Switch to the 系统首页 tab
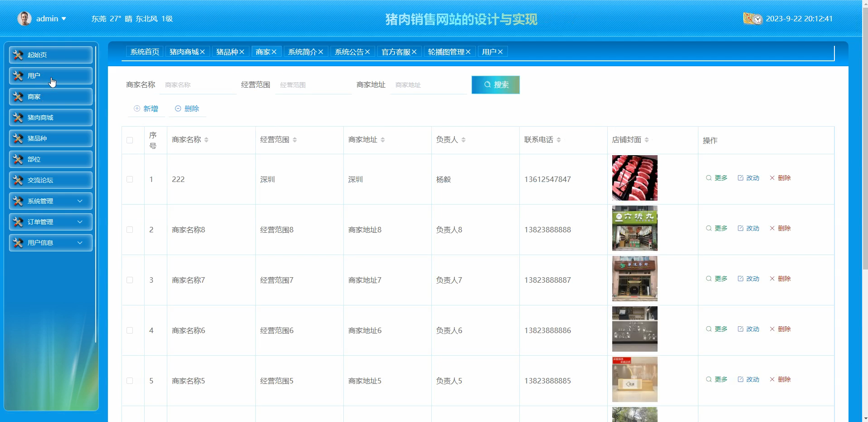868x422 pixels. tap(145, 52)
